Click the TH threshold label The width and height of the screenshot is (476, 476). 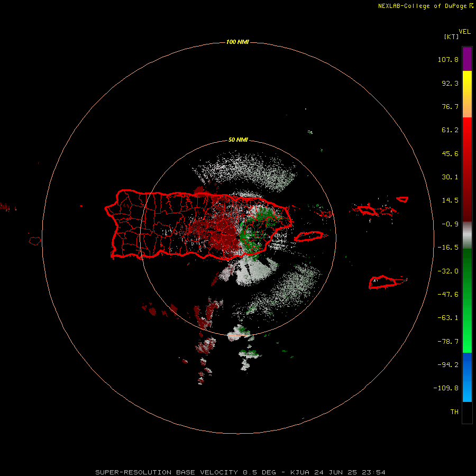(x=454, y=412)
